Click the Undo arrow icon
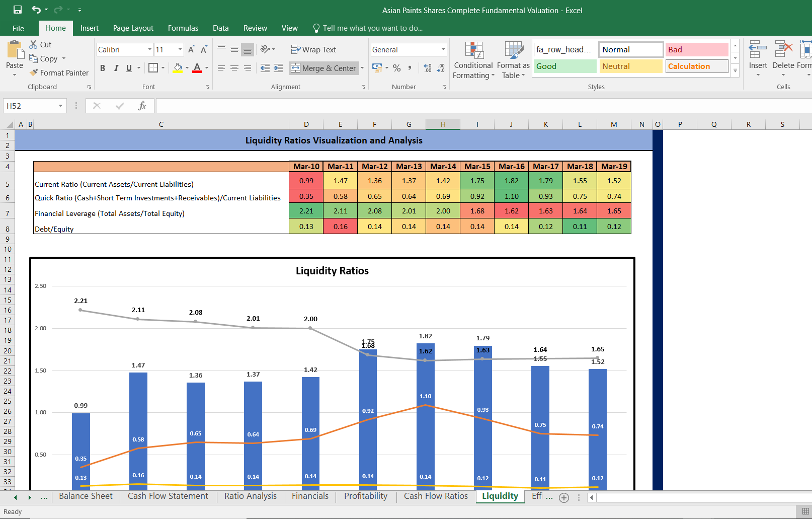The height and width of the screenshot is (519, 812). (x=36, y=10)
